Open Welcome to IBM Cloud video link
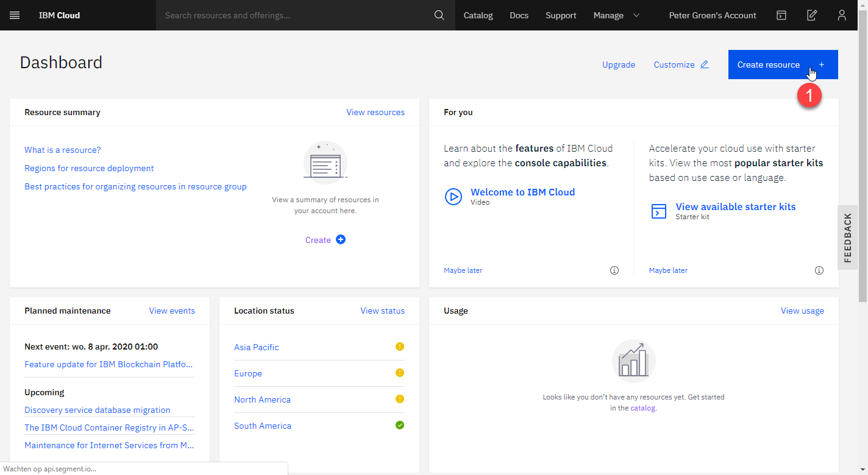Viewport: 868px width, 475px height. point(522,192)
